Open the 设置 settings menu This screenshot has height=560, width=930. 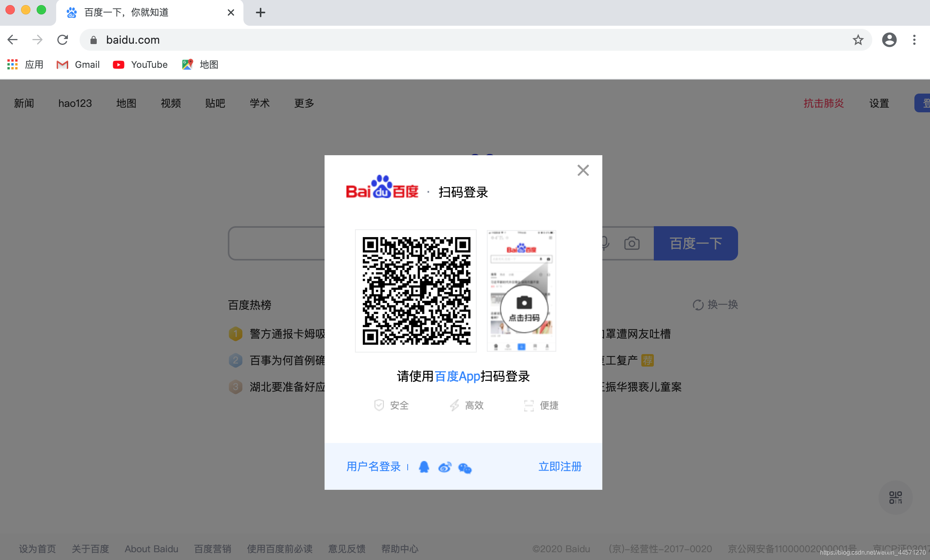click(x=879, y=103)
